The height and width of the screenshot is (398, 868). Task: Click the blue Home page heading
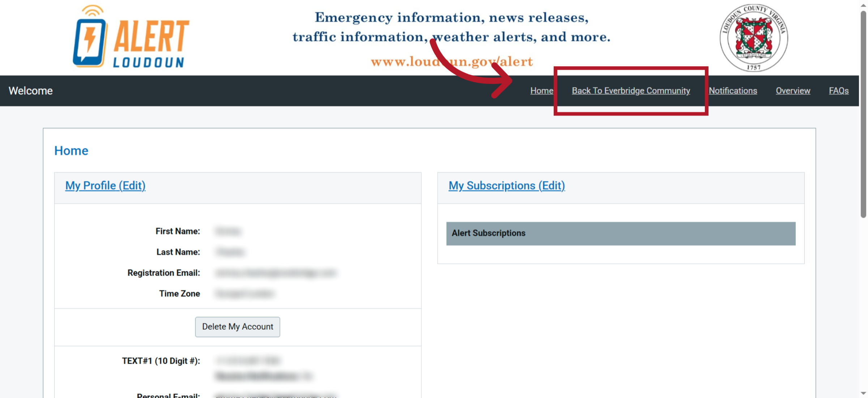71,151
